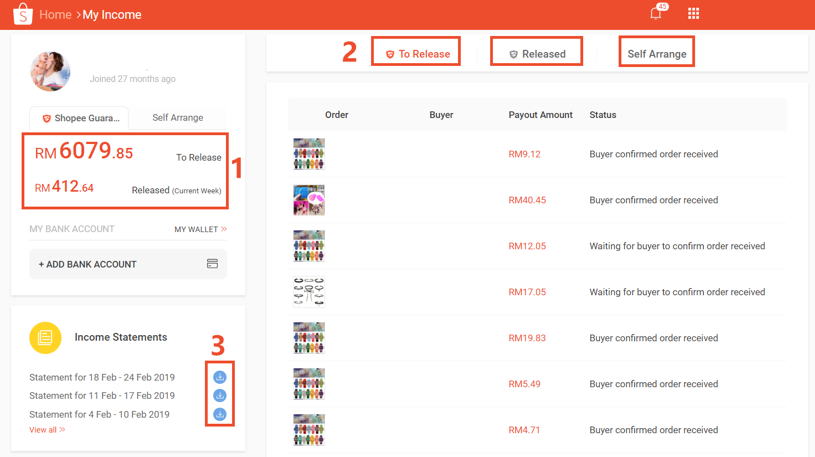The width and height of the screenshot is (815, 457).
Task: Click the yellow Income Statements icon
Action: (45, 337)
